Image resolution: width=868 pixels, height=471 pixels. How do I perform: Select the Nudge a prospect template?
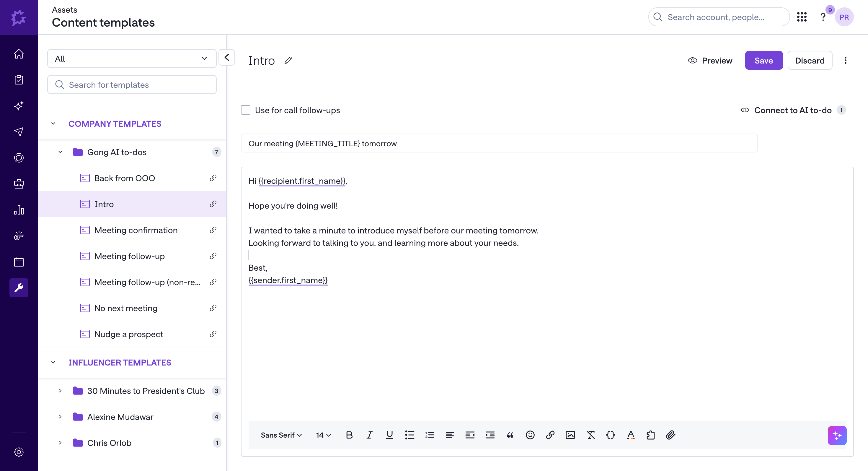click(132, 334)
